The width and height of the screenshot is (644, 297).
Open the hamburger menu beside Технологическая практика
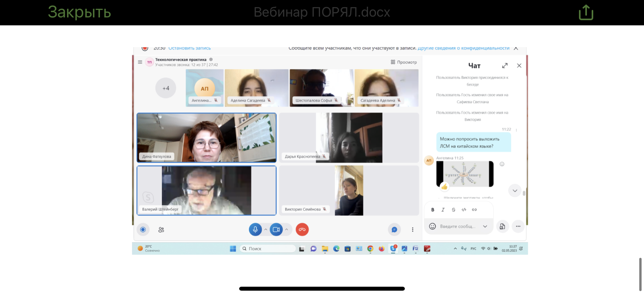[140, 62]
